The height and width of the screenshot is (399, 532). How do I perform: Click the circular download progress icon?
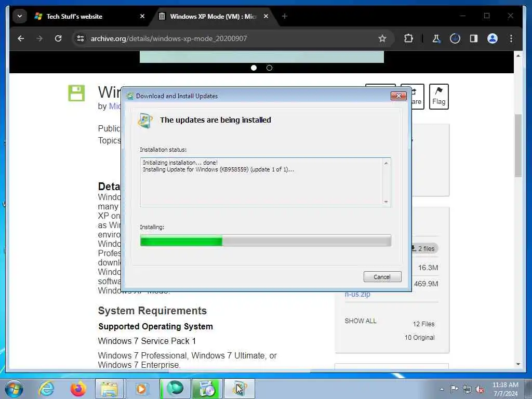coord(455,38)
